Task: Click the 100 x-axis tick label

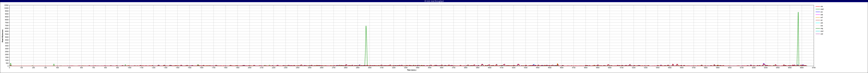Action: [x=22, y=68]
